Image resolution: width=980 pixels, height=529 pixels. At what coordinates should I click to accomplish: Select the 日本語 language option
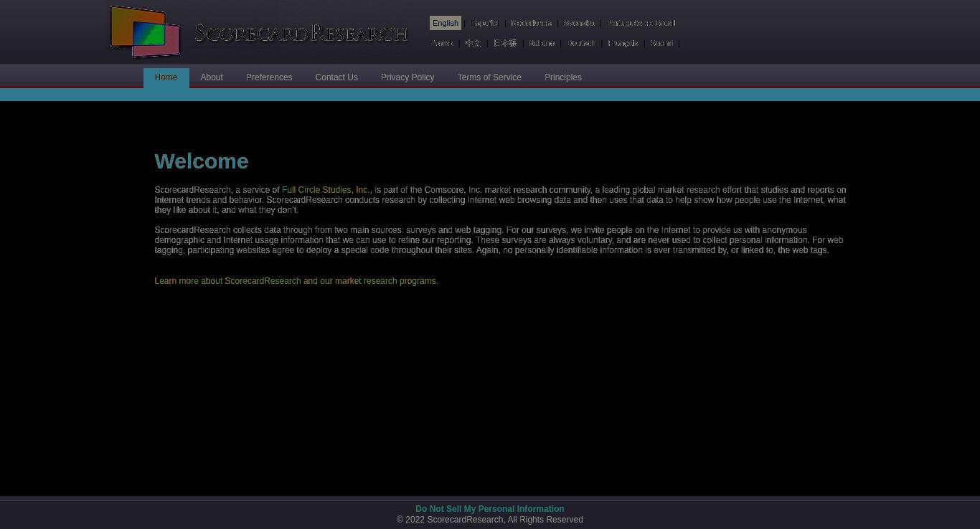pyautogui.click(x=505, y=43)
